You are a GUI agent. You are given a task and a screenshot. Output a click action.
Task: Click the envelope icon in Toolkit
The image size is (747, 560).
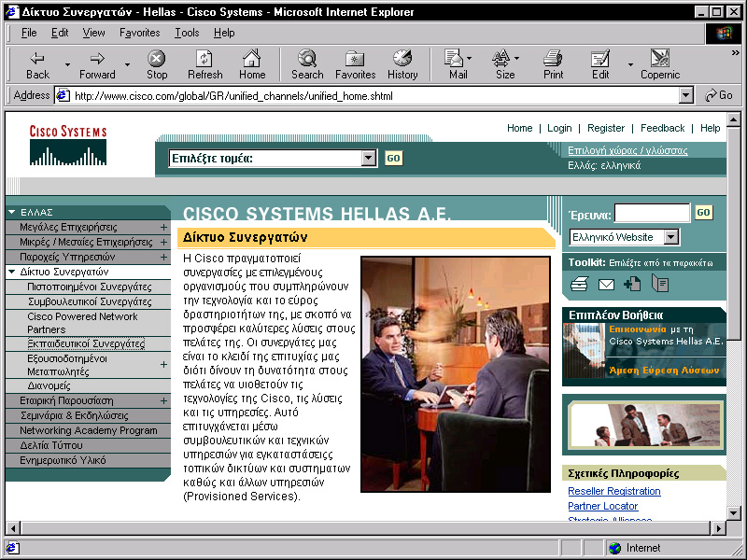(606, 285)
